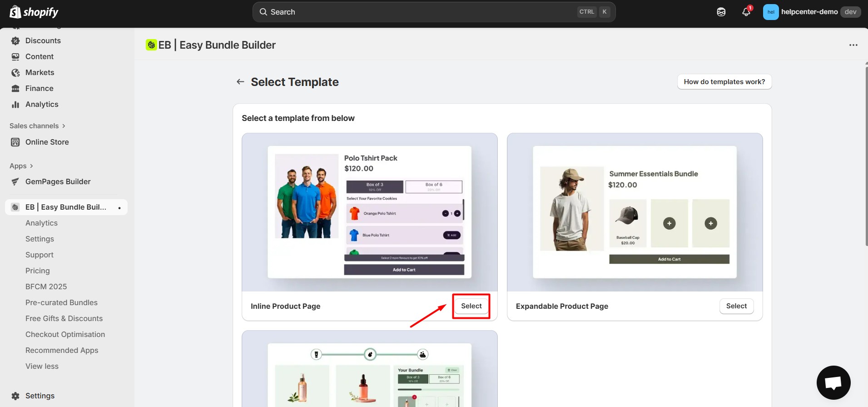Open Discounts in sidebar
This screenshot has height=407, width=868.
pyautogui.click(x=43, y=41)
